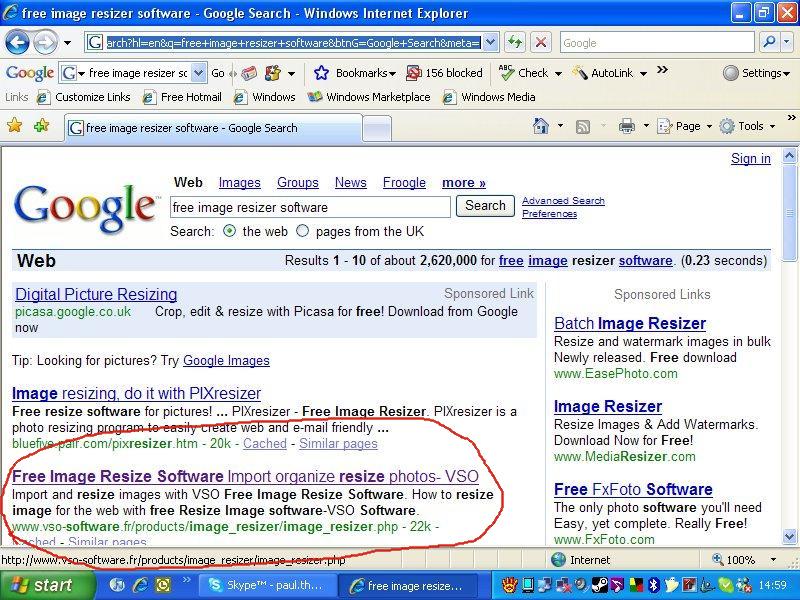The height and width of the screenshot is (600, 800).
Task: Click the Bluetooth icon in system tray
Action: 654,585
